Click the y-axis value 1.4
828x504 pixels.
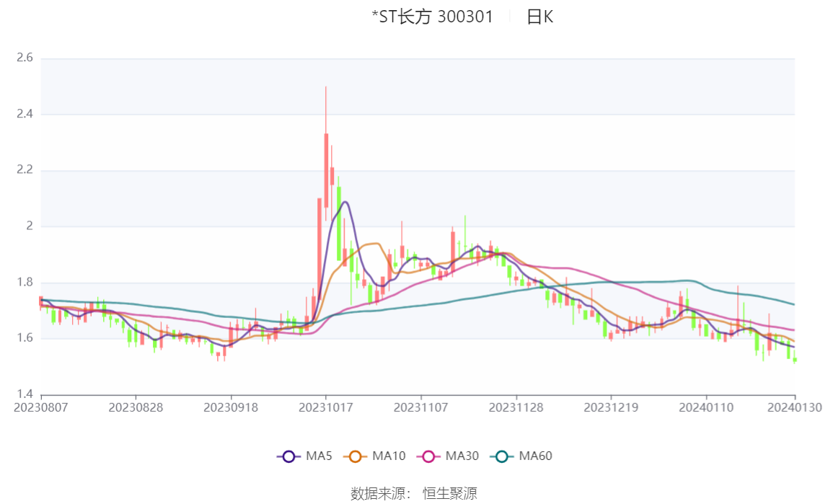pos(25,394)
